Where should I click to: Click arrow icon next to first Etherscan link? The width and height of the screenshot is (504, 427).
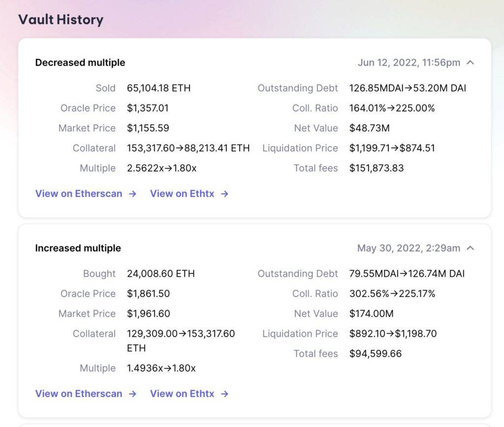pyautogui.click(x=132, y=194)
